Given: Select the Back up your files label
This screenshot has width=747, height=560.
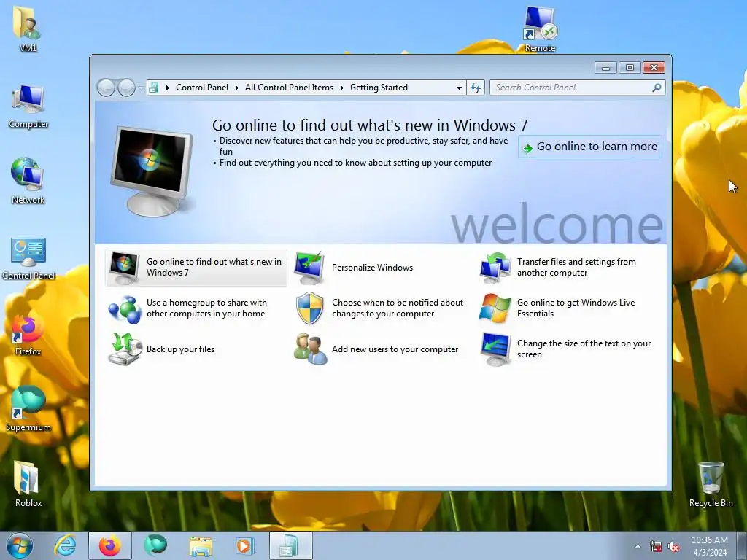Looking at the screenshot, I should 181,349.
